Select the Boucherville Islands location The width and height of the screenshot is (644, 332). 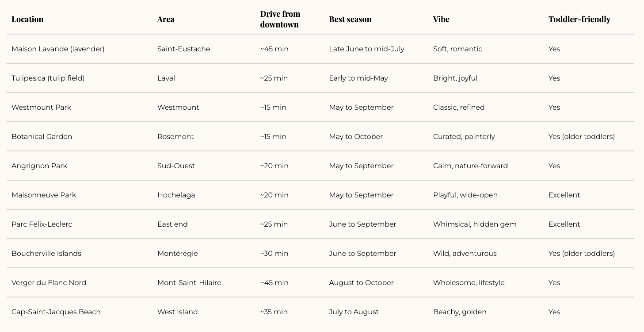tap(46, 253)
